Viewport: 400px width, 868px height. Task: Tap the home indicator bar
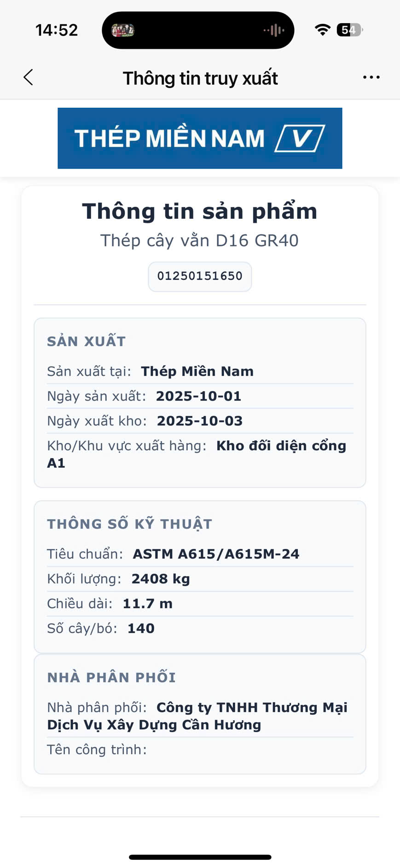click(200, 857)
